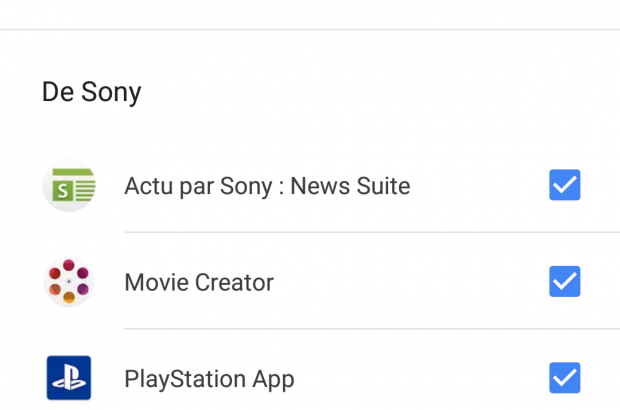Click the top separator above De Sony
Screen dimensions: 620x410
[x=310, y=30]
